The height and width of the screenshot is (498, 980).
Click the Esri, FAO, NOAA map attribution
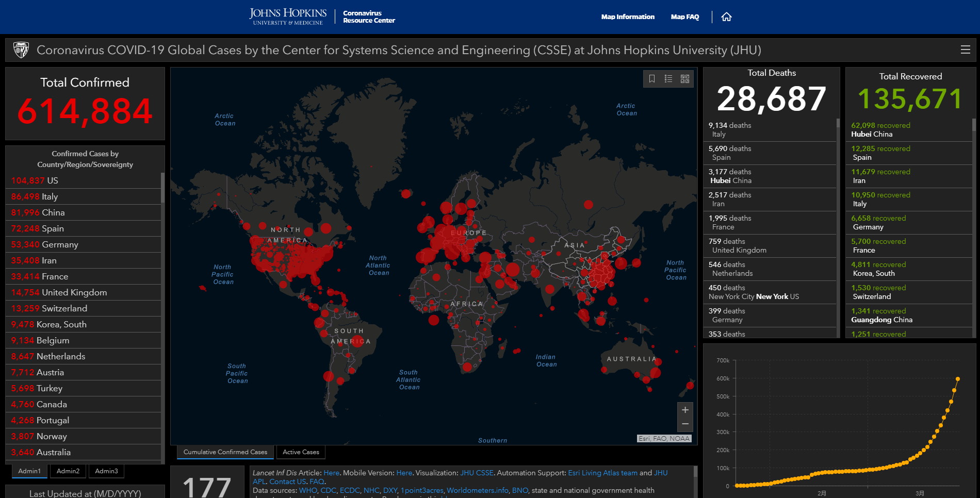[664, 439]
